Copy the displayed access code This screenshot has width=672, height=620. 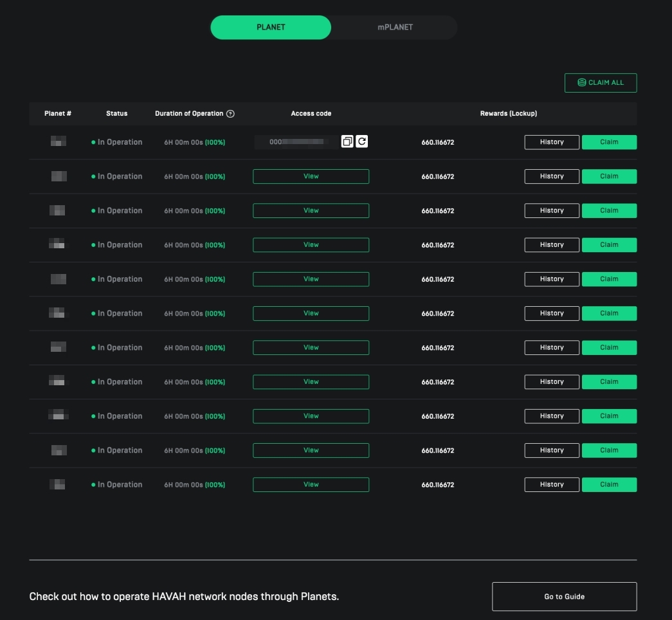[x=347, y=141]
